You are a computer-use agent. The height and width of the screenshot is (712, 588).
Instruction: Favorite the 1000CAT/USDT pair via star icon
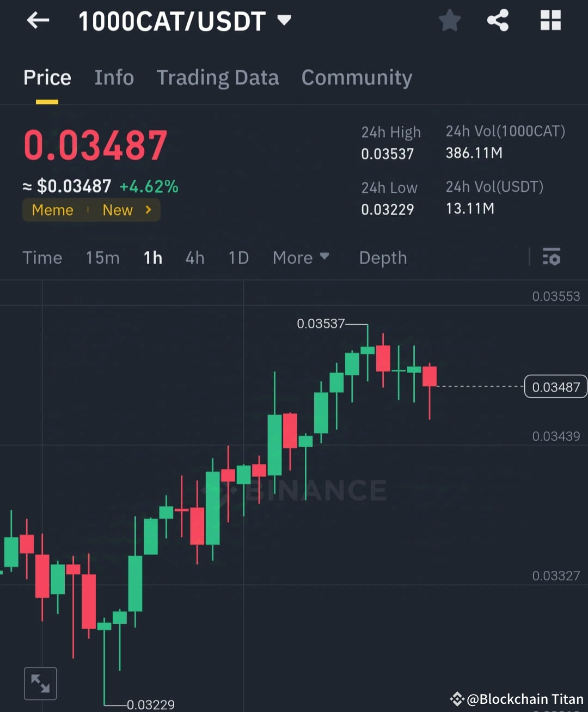point(450,20)
